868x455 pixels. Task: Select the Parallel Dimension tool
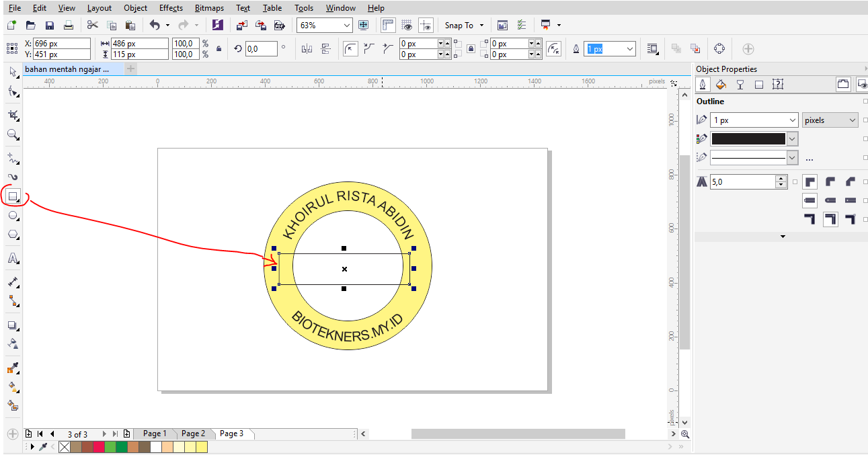click(13, 282)
